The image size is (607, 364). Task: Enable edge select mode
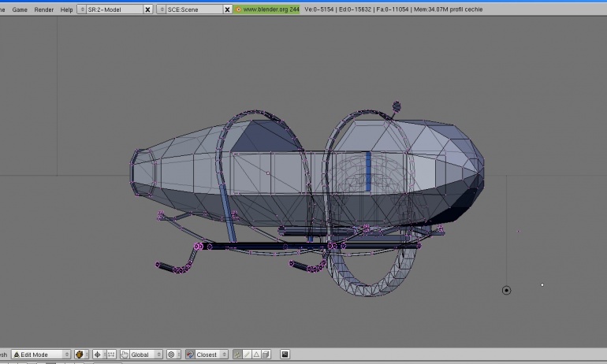(247, 355)
